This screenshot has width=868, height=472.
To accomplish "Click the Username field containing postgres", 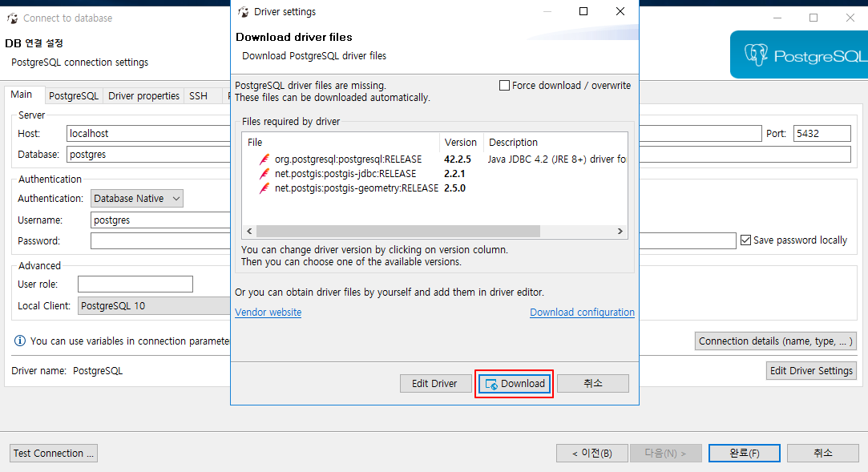I will coord(160,220).
